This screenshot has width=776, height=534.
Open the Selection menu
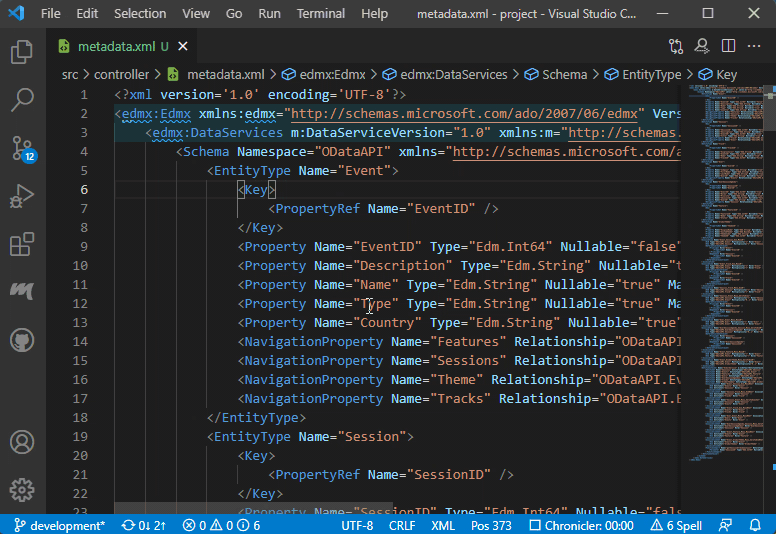pyautogui.click(x=140, y=13)
